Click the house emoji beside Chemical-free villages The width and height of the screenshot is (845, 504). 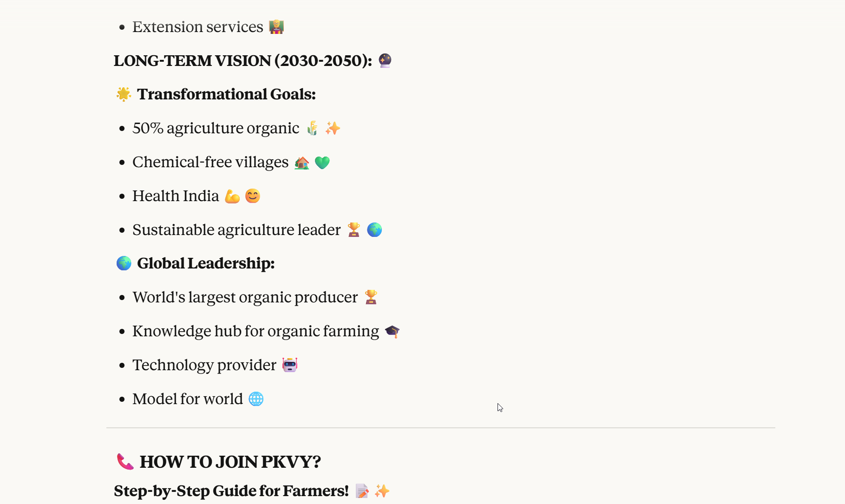coord(302,163)
